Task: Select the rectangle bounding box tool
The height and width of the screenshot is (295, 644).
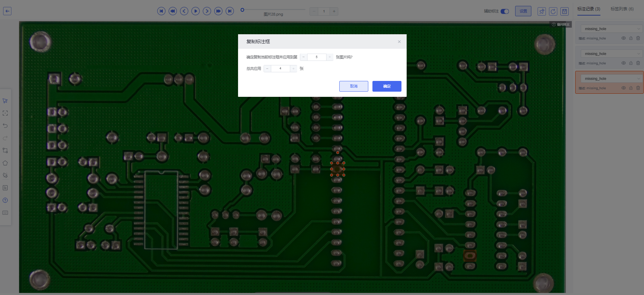Action: (5, 150)
